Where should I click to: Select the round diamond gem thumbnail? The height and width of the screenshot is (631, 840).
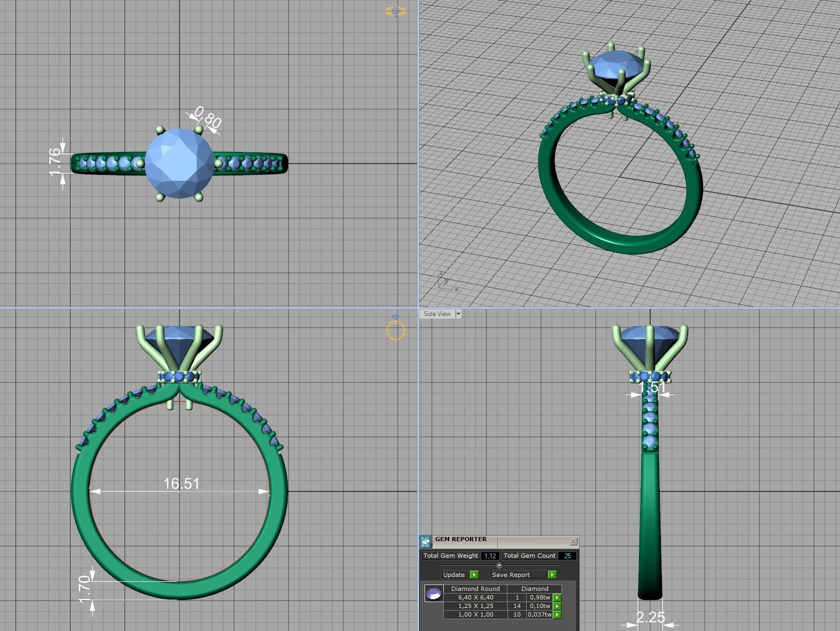434,593
